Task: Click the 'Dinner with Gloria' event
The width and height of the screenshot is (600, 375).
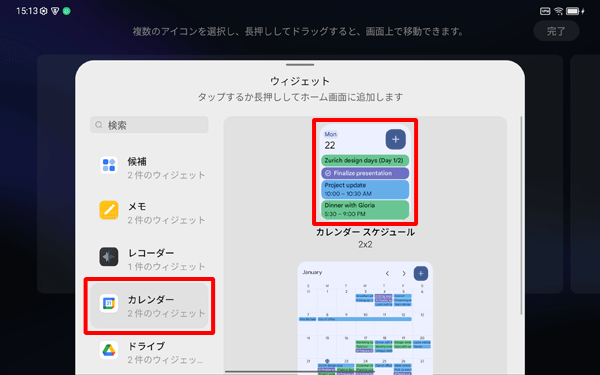Action: pyautogui.click(x=365, y=210)
